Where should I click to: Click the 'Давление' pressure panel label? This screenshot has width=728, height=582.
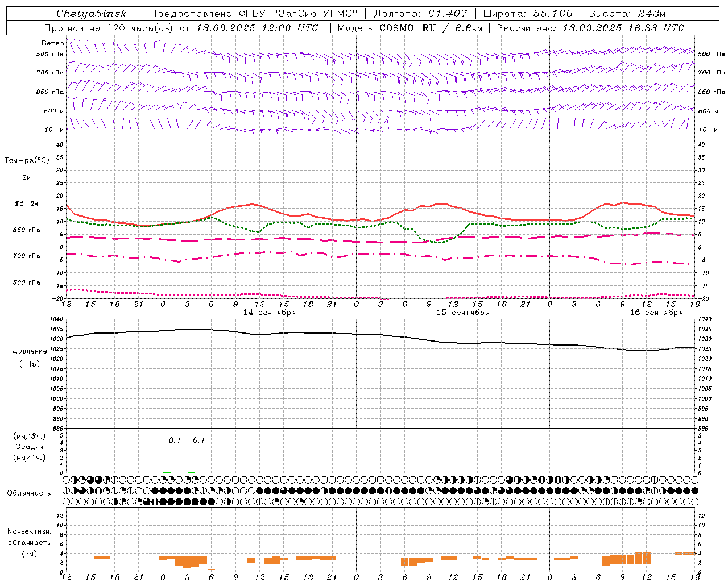click(x=30, y=351)
